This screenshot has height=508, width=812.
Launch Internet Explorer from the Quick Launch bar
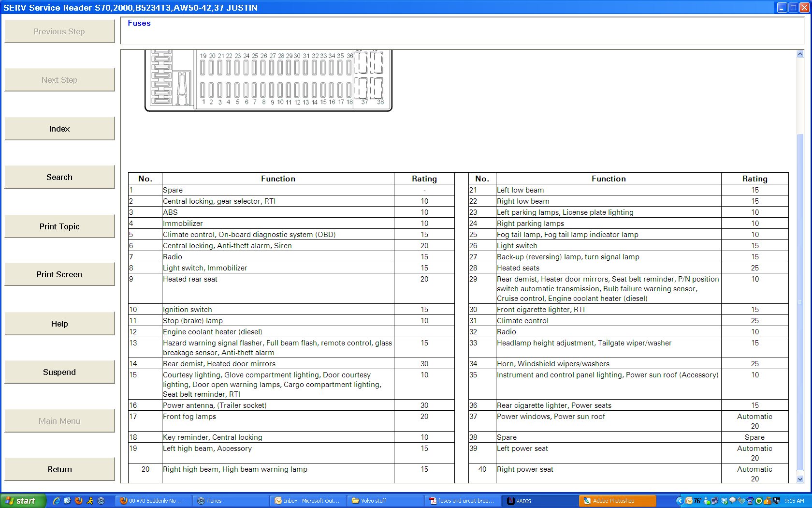tap(57, 501)
